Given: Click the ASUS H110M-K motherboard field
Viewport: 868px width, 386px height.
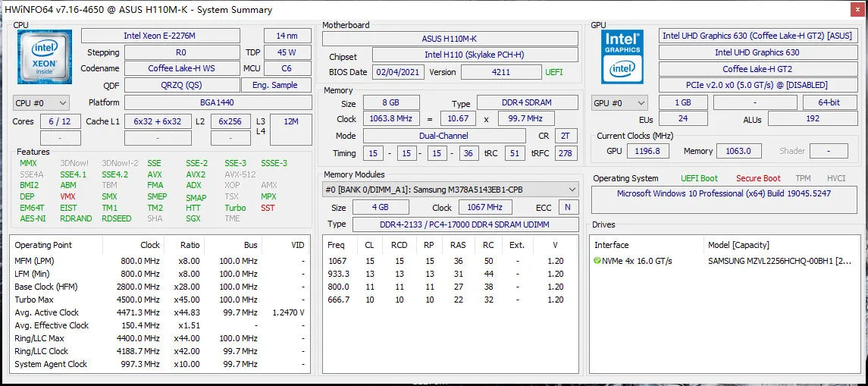Looking at the screenshot, I should pyautogui.click(x=450, y=39).
